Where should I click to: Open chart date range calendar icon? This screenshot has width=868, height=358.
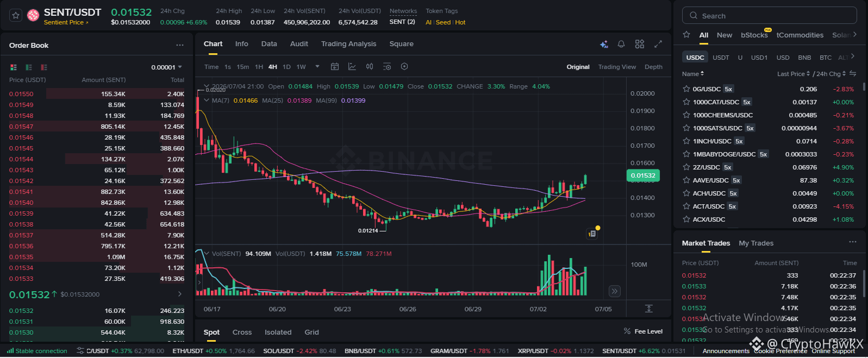pos(335,66)
